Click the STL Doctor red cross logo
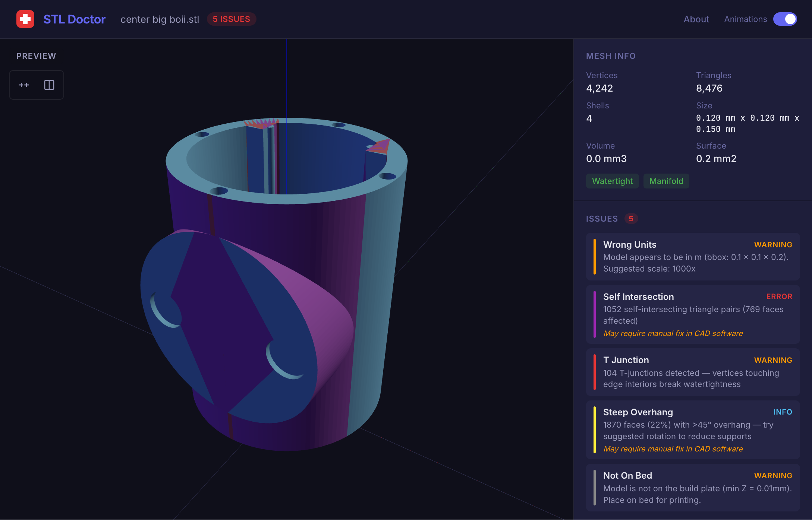Viewport: 812px width, 520px height. tap(25, 19)
